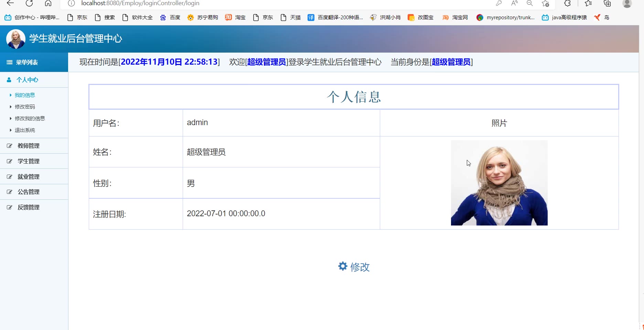The width and height of the screenshot is (644, 330).
Task: Open java高级程序猿 bookmark
Action: point(564,17)
